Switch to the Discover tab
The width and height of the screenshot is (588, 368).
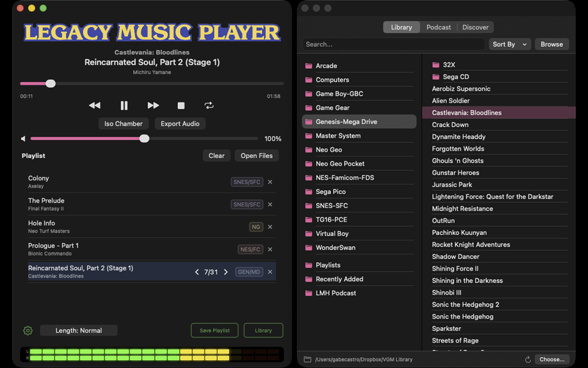point(475,27)
